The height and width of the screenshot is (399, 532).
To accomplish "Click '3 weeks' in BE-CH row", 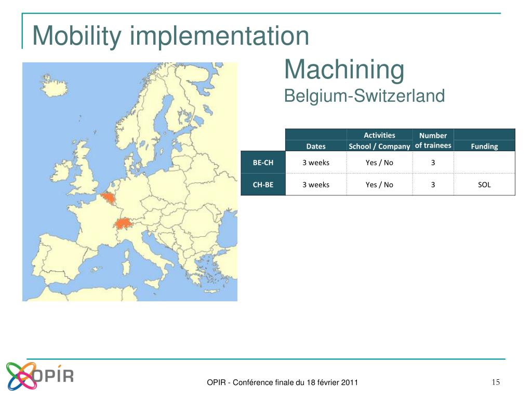I will click(x=316, y=163).
